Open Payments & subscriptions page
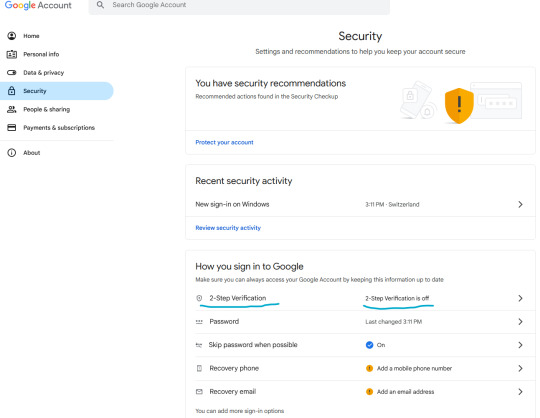This screenshot has width=540, height=418. tap(57, 127)
